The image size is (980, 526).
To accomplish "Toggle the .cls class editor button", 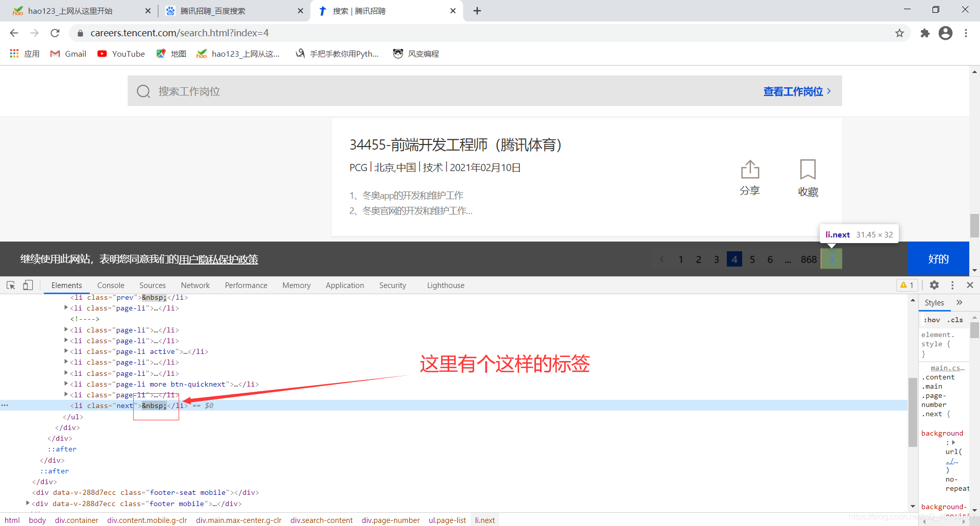I will (955, 320).
